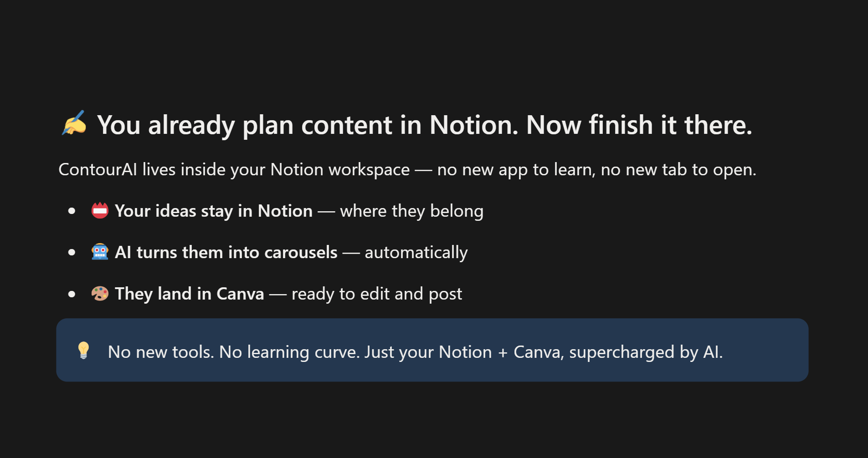Open the light bulb callout icon picker

pyautogui.click(x=83, y=351)
